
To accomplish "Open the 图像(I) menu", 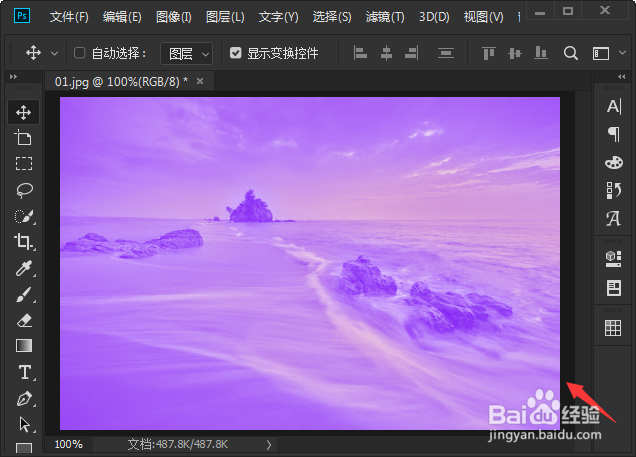I will (x=174, y=17).
